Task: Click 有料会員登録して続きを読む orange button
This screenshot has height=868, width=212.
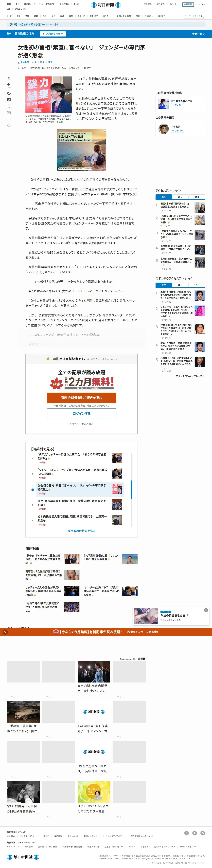Action: pyautogui.click(x=82, y=398)
